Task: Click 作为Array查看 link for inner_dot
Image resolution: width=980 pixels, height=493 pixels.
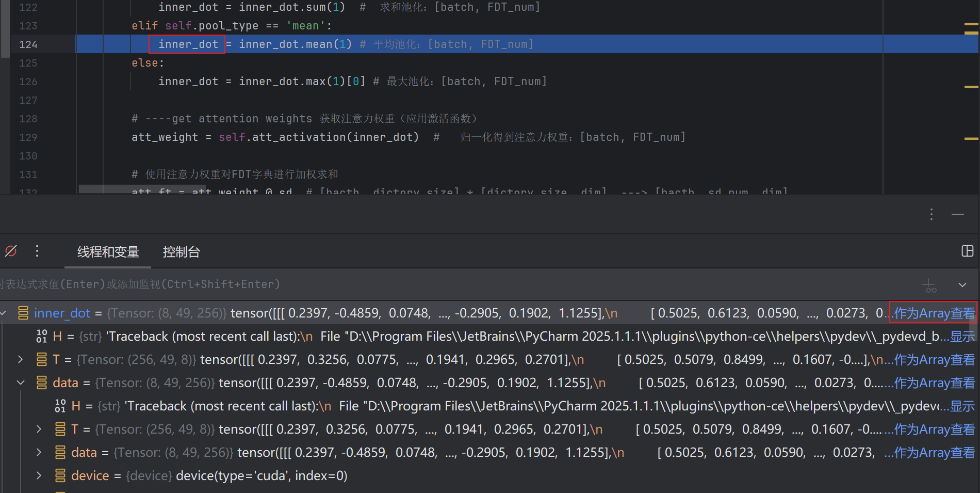Action: [x=933, y=313]
